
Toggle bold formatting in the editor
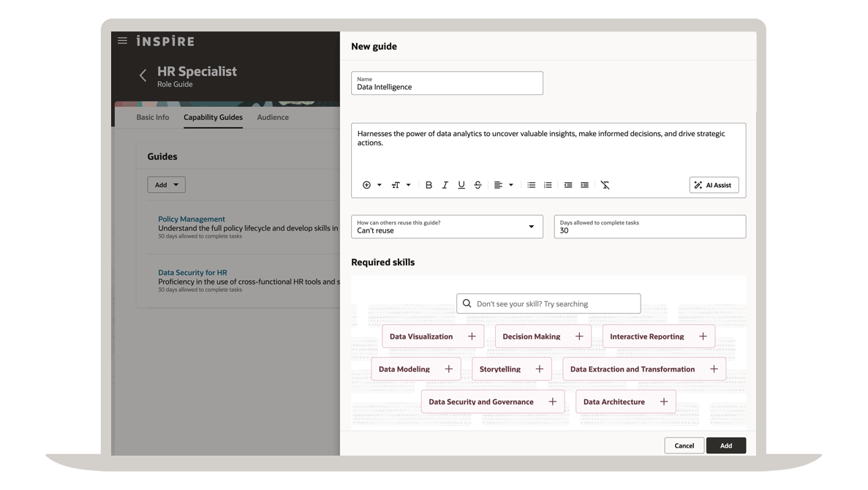coord(429,185)
